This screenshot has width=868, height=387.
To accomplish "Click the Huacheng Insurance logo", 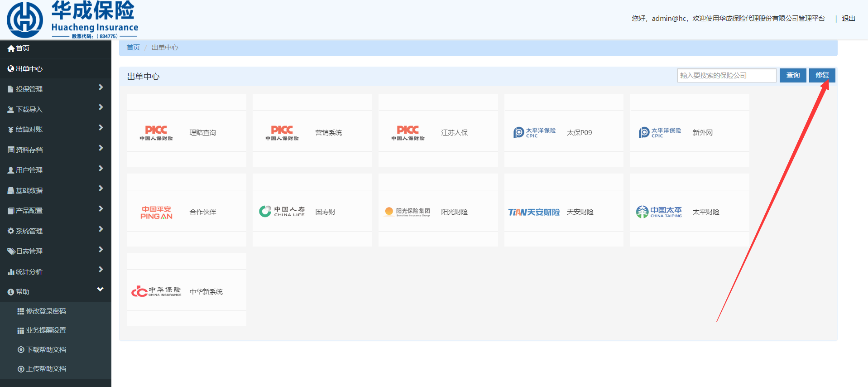I will (x=72, y=19).
